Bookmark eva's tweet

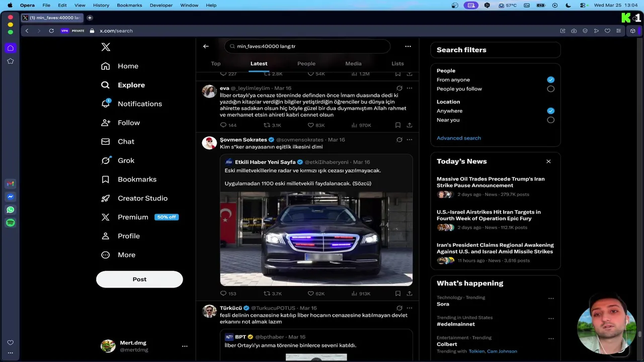[398, 125]
